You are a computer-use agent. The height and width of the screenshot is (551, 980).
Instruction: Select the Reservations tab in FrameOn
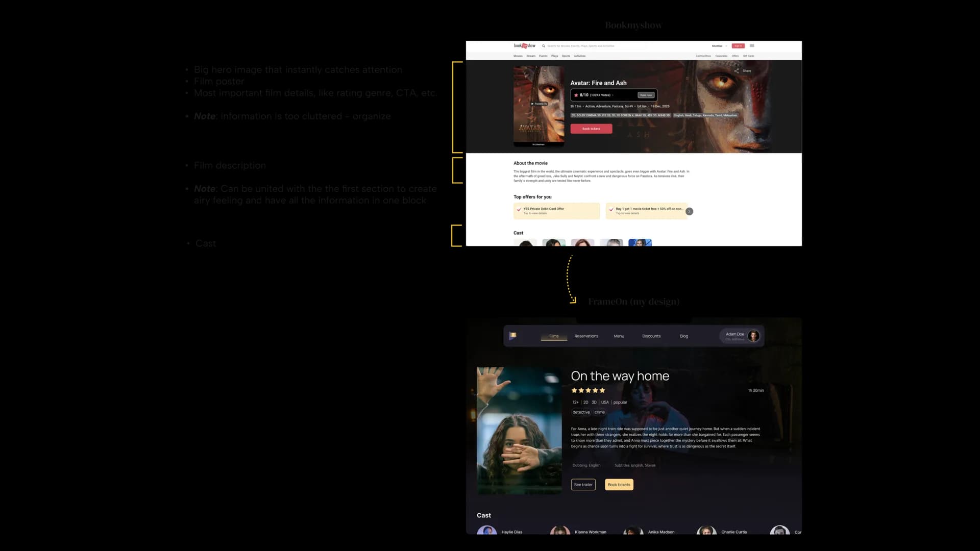pos(586,336)
